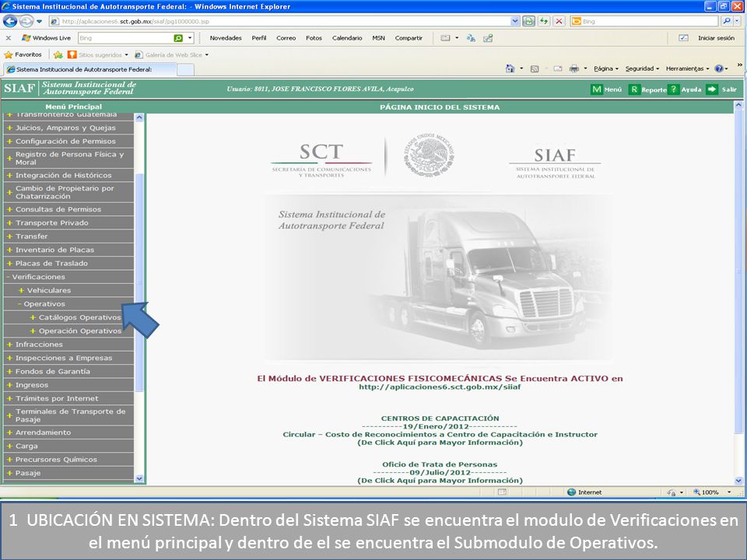Image resolution: width=747 pixels, height=560 pixels.
Task: Expand Infracciones menu item
Action: click(x=68, y=345)
